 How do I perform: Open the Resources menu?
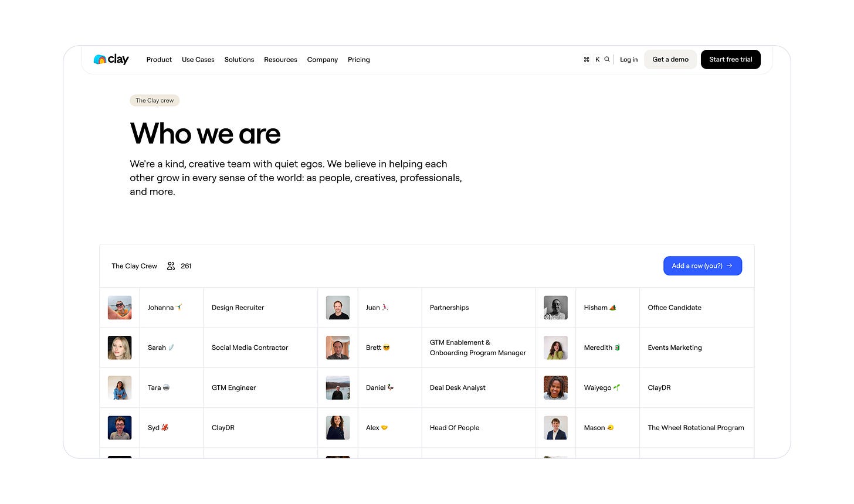pyautogui.click(x=280, y=60)
